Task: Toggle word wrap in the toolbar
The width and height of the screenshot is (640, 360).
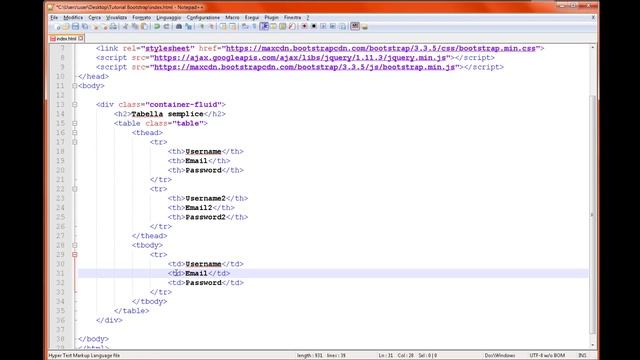Action: [244, 27]
